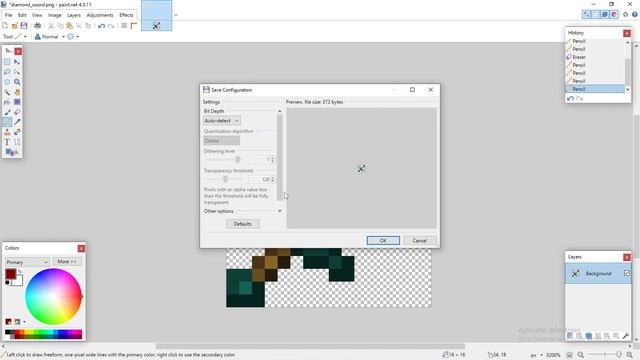Open the Tool chooser dropdown arrow

coord(25,37)
